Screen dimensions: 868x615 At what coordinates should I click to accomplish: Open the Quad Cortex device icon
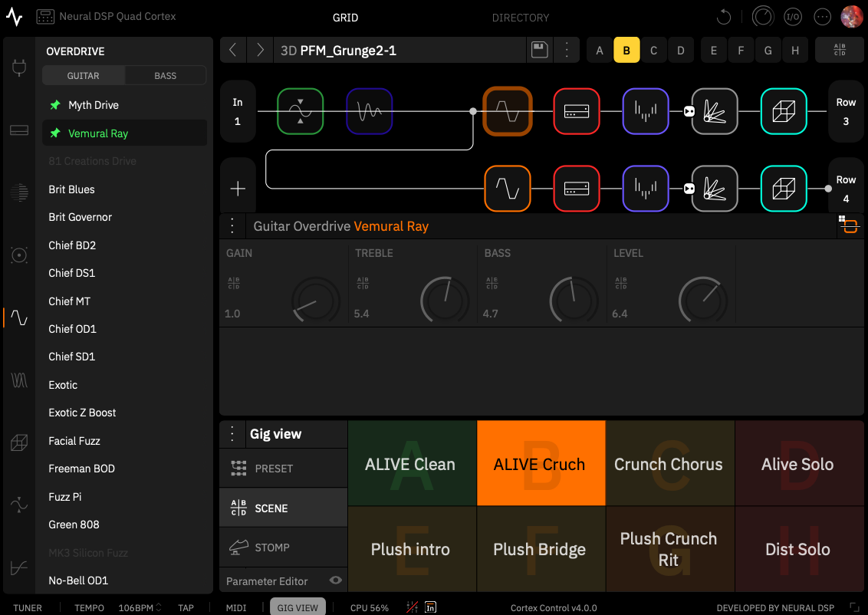[44, 17]
